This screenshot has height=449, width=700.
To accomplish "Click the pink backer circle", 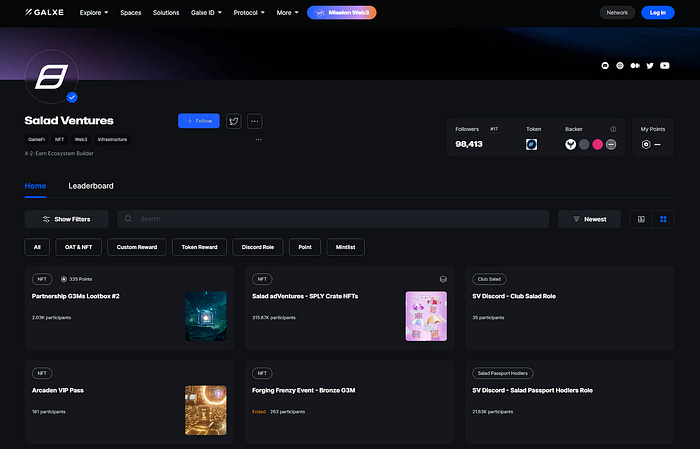I will pyautogui.click(x=597, y=144).
